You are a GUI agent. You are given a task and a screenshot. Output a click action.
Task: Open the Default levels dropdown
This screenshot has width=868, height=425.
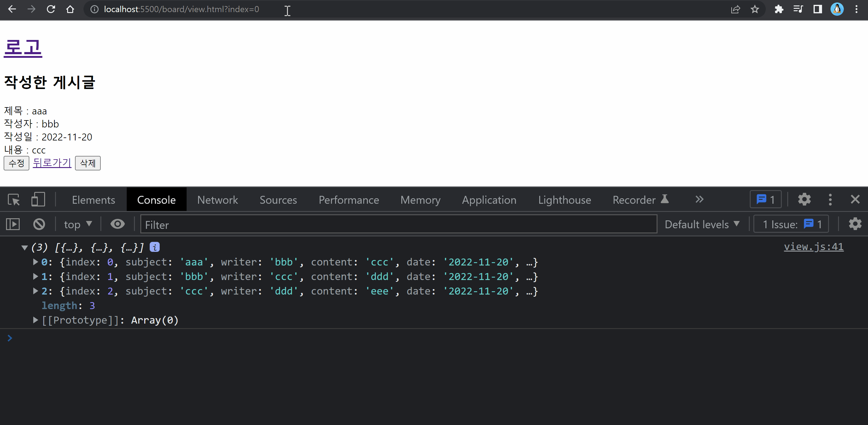point(702,224)
